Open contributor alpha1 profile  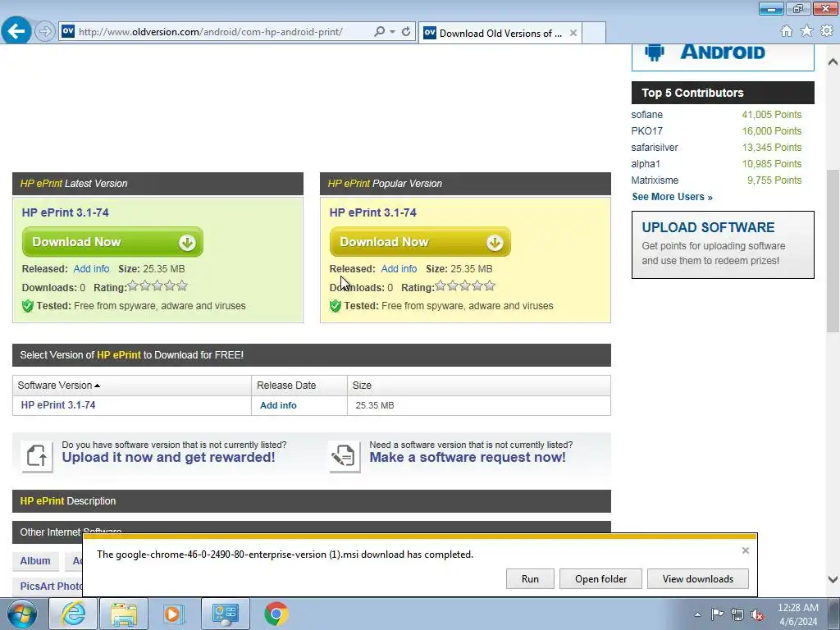[x=646, y=164]
